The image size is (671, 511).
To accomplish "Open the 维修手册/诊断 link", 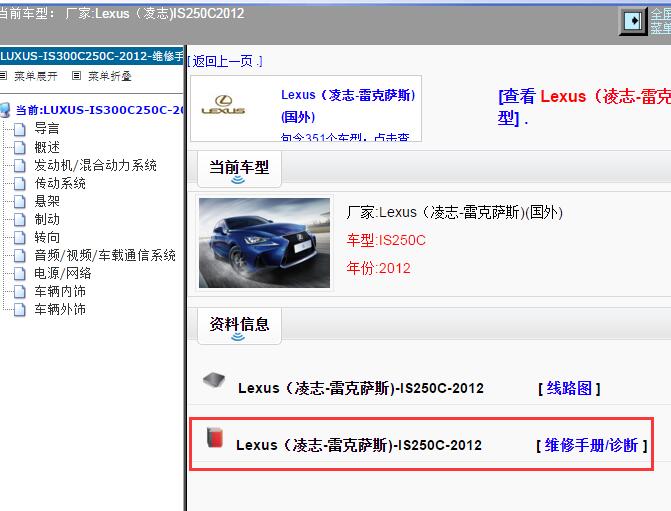I will pos(591,445).
